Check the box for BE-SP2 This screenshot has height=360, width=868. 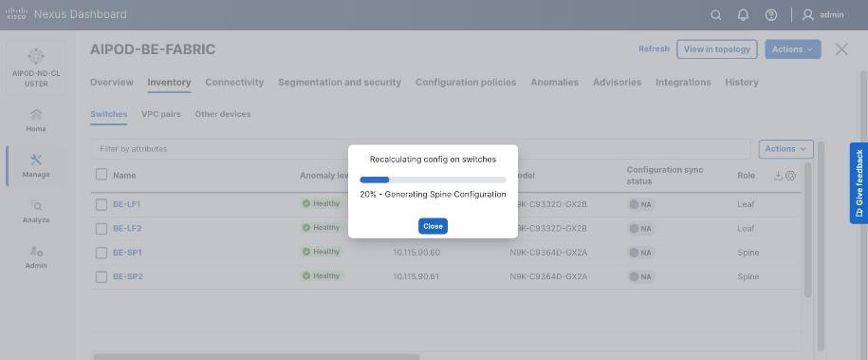(102, 276)
